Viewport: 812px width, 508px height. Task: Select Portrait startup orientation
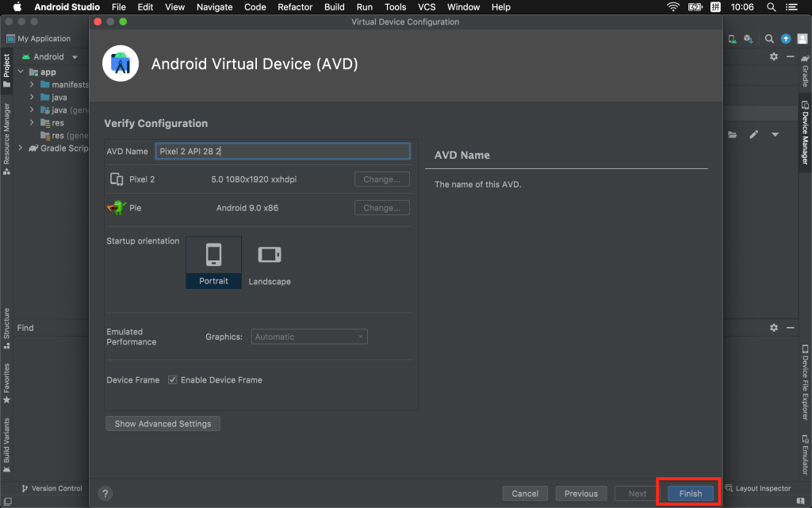click(213, 262)
